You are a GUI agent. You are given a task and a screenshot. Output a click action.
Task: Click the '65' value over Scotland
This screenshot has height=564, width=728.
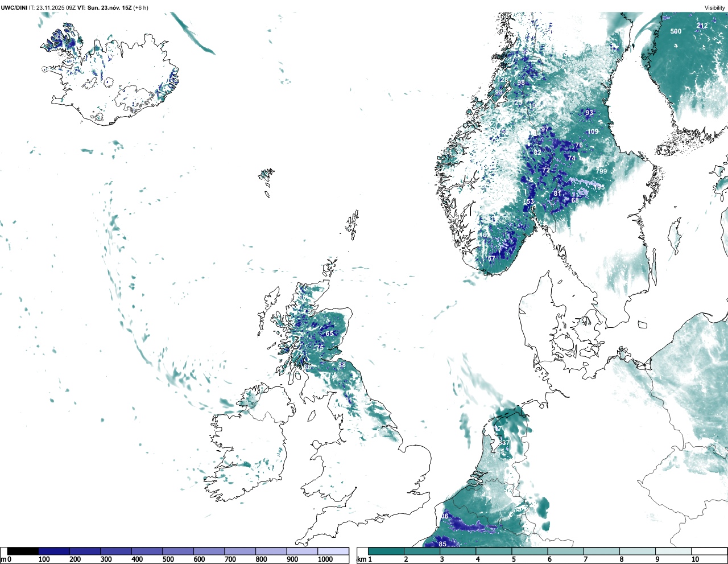(x=329, y=334)
